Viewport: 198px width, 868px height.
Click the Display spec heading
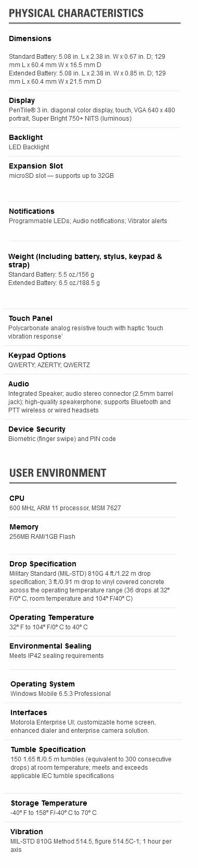(22, 100)
